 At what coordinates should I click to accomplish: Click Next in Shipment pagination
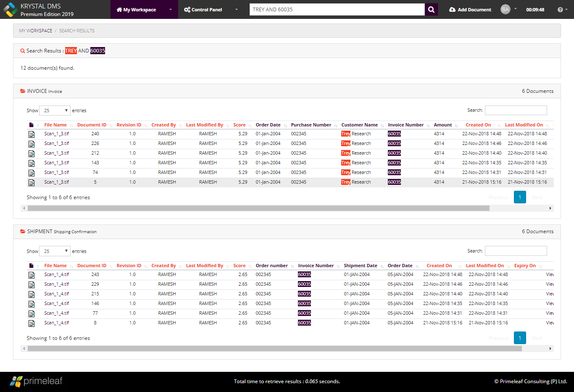click(x=537, y=338)
